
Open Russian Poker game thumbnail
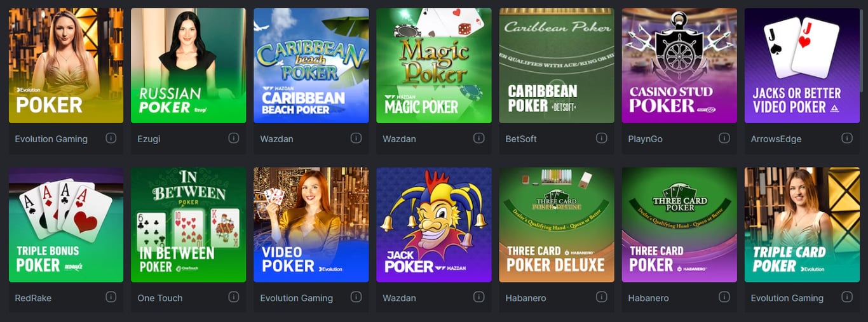(x=189, y=65)
